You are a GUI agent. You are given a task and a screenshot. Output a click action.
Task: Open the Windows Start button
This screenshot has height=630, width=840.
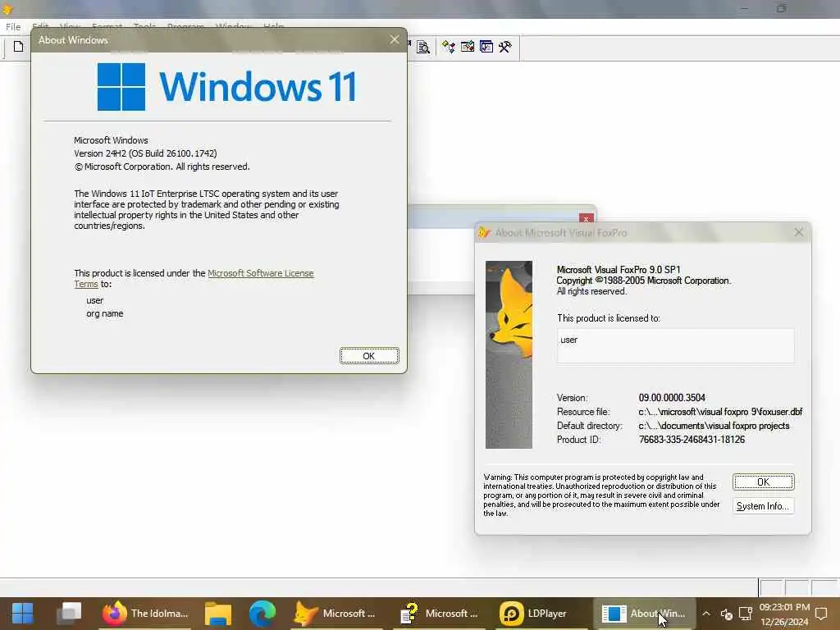pos(22,614)
